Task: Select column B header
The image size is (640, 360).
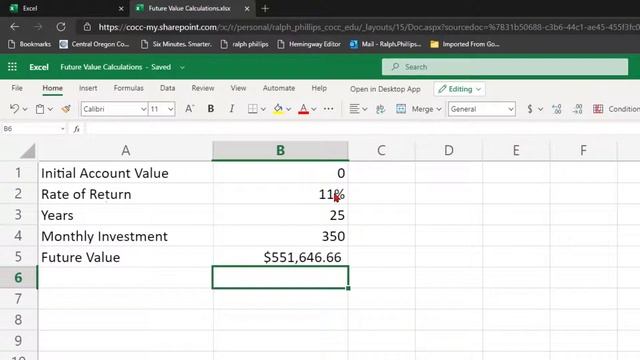Action: point(280,151)
